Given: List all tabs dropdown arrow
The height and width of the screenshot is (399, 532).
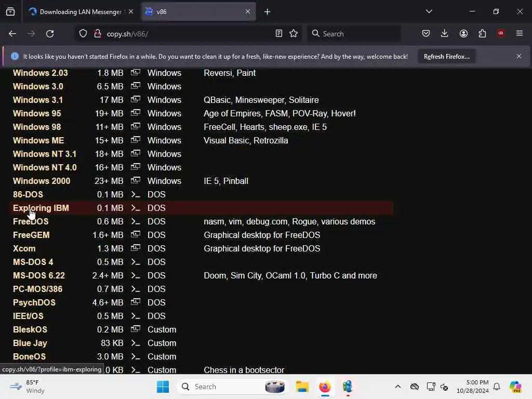Looking at the screenshot, I should (429, 11).
